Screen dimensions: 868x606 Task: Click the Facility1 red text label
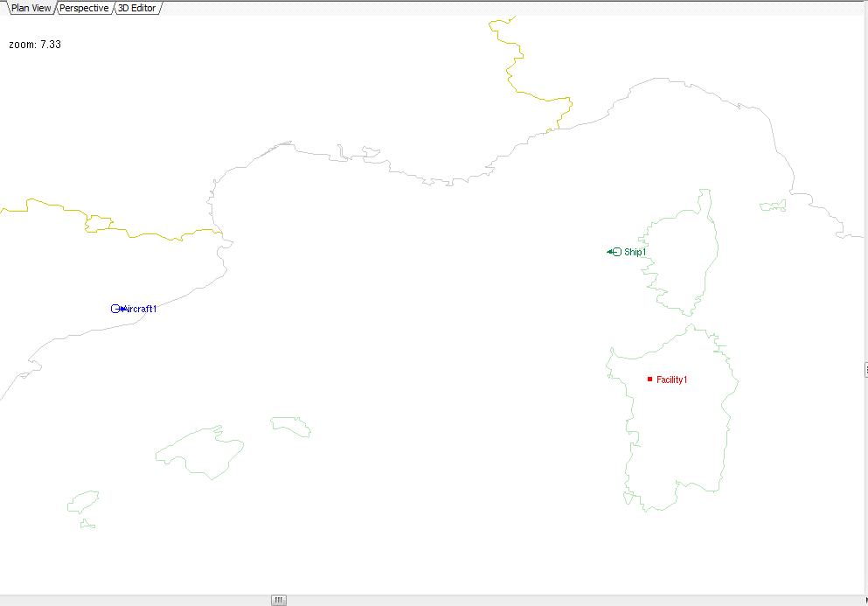[672, 380]
